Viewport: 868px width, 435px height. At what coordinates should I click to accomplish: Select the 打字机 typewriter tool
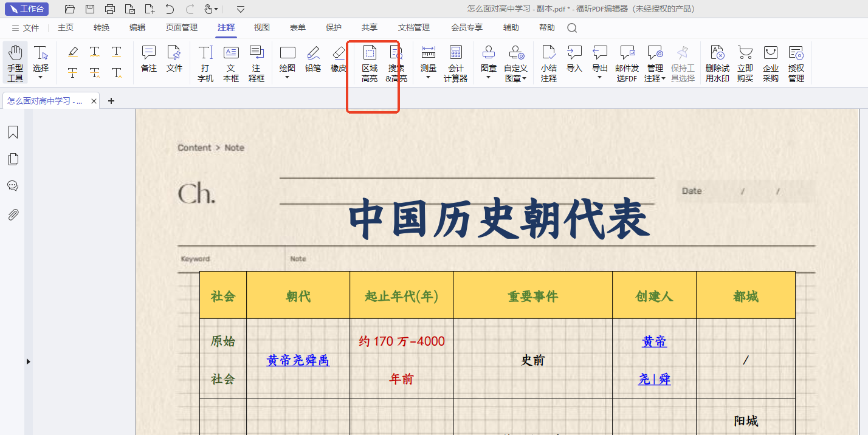[x=205, y=63]
